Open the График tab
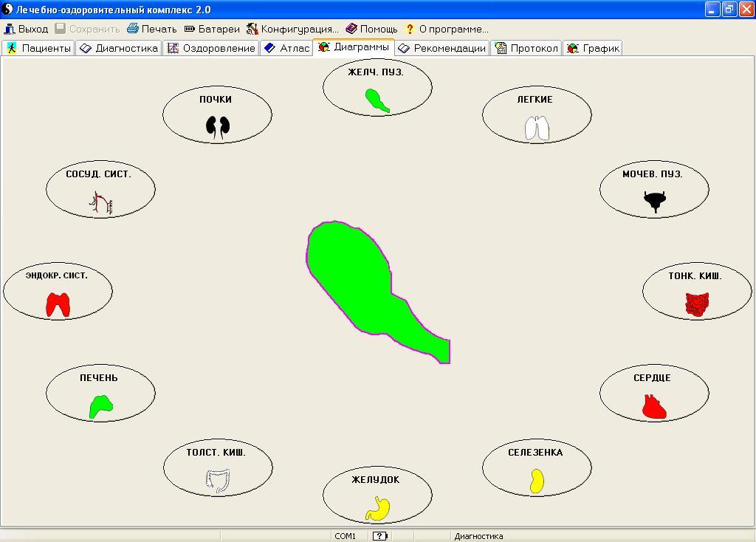Viewport: 756px width, 542px height. pos(593,48)
